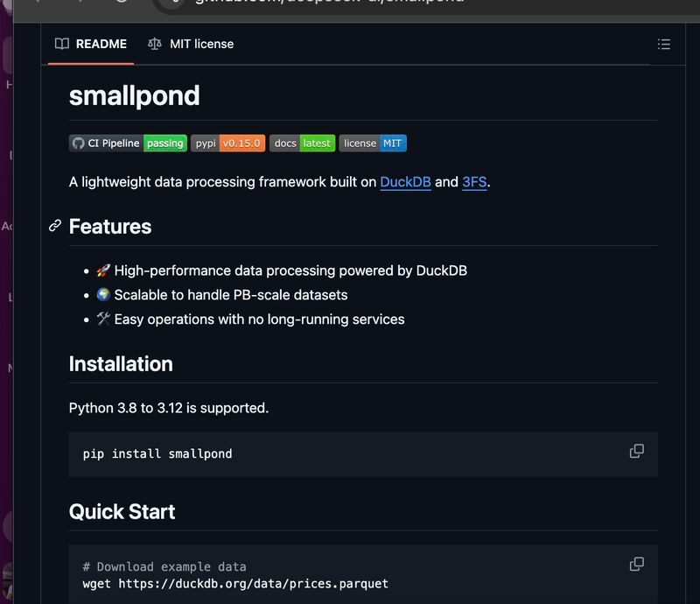Switch to the MIT license tab

(191, 44)
